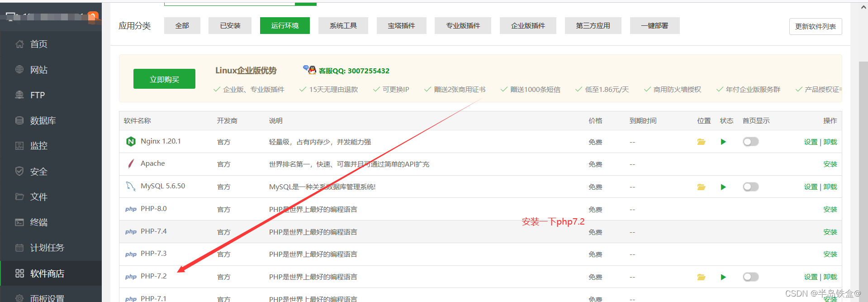Image resolution: width=868 pixels, height=302 pixels.
Task: Click the PHP-7.2 software name
Action: pyautogui.click(x=154, y=276)
